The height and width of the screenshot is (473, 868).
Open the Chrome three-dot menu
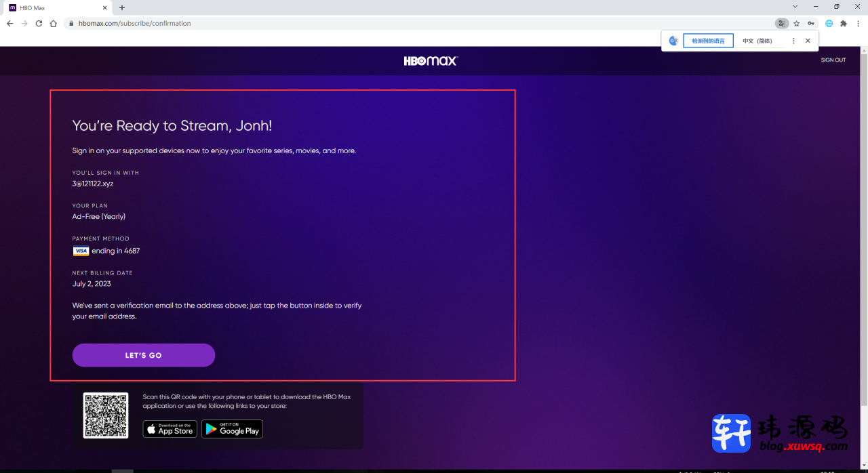point(858,23)
